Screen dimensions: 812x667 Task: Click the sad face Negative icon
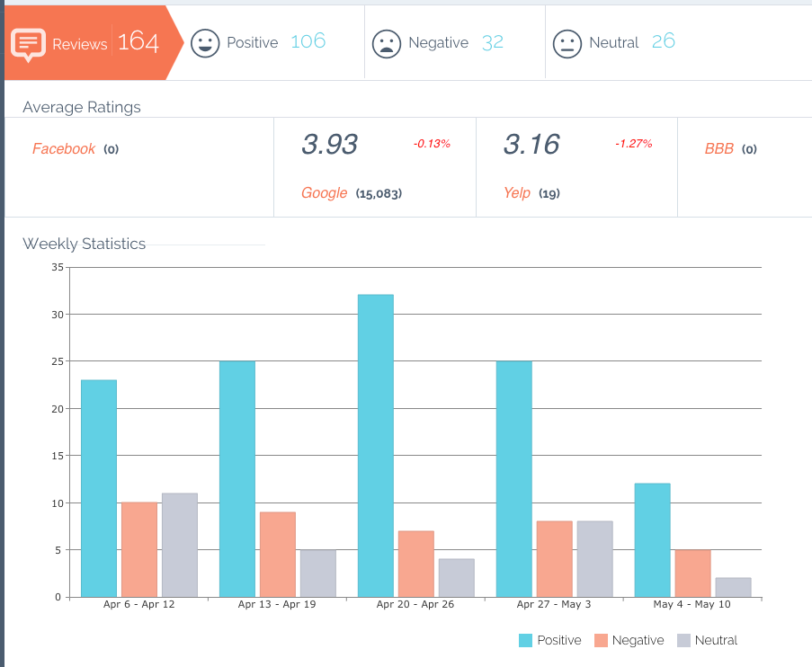[387, 43]
